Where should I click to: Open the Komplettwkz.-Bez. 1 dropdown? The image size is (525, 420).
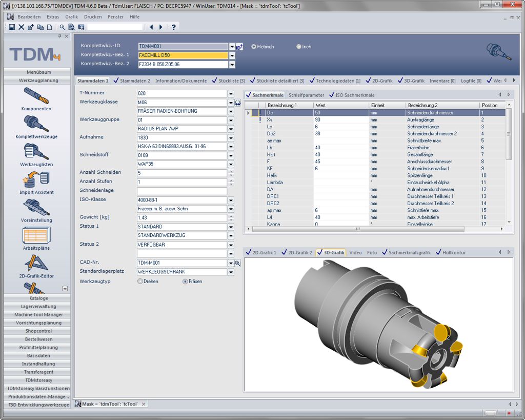point(232,55)
